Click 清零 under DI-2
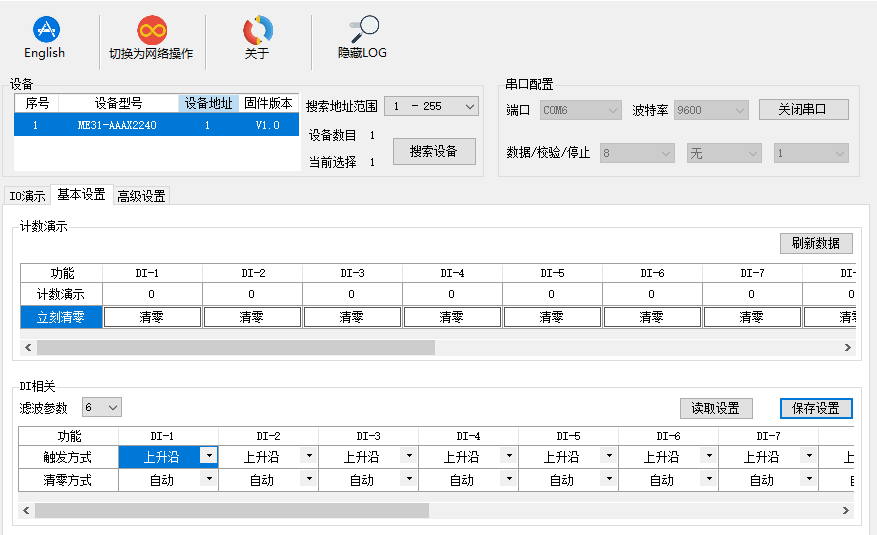This screenshot has width=877, height=535. click(252, 317)
